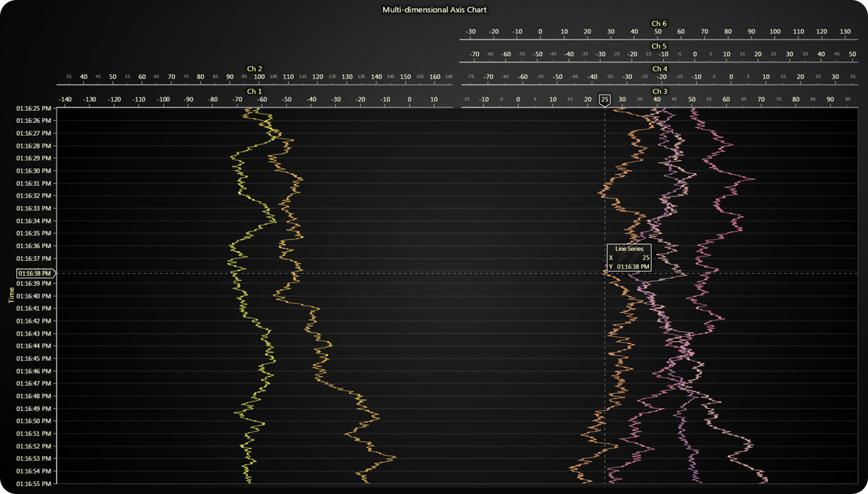Viewport: 868px width, 494px height.
Task: Click the 01:16:31 PM time tick label
Action: coord(33,183)
